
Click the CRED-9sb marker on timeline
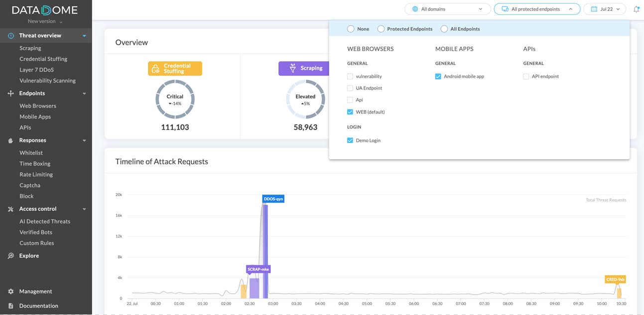click(615, 279)
